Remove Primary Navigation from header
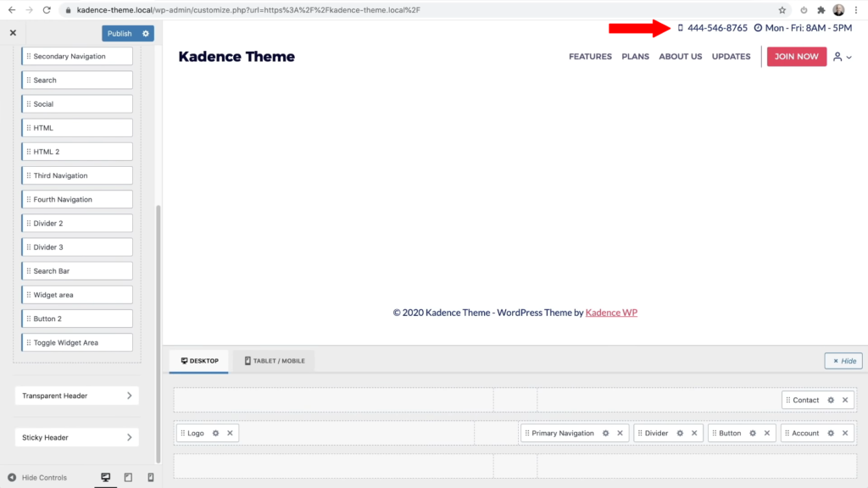 [620, 433]
